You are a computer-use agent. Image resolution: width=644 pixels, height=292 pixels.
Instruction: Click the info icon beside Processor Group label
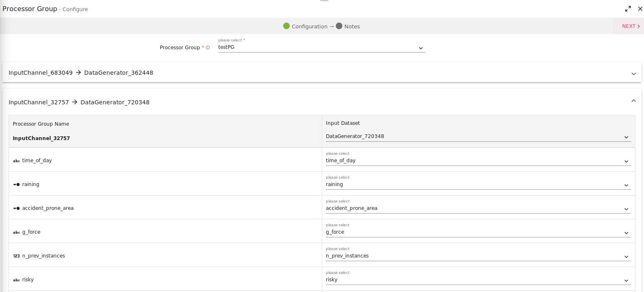click(208, 48)
